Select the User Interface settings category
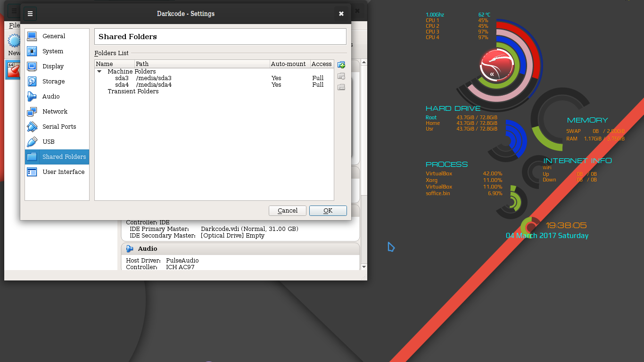Image resolution: width=644 pixels, height=362 pixels. pos(57,172)
